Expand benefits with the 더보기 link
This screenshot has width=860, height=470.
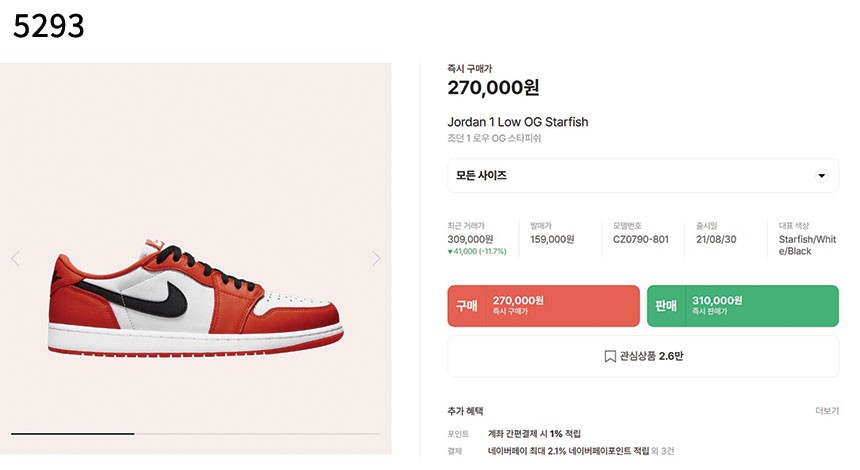click(x=827, y=411)
